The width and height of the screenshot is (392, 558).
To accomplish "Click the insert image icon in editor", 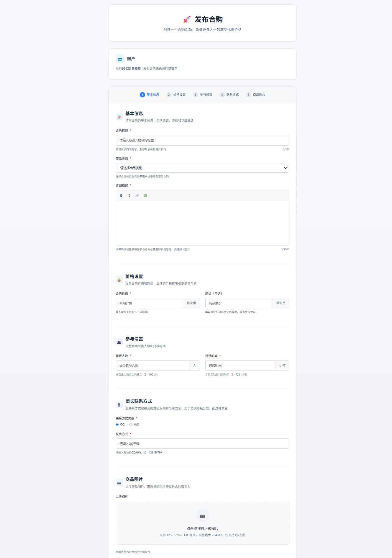I will (145, 195).
